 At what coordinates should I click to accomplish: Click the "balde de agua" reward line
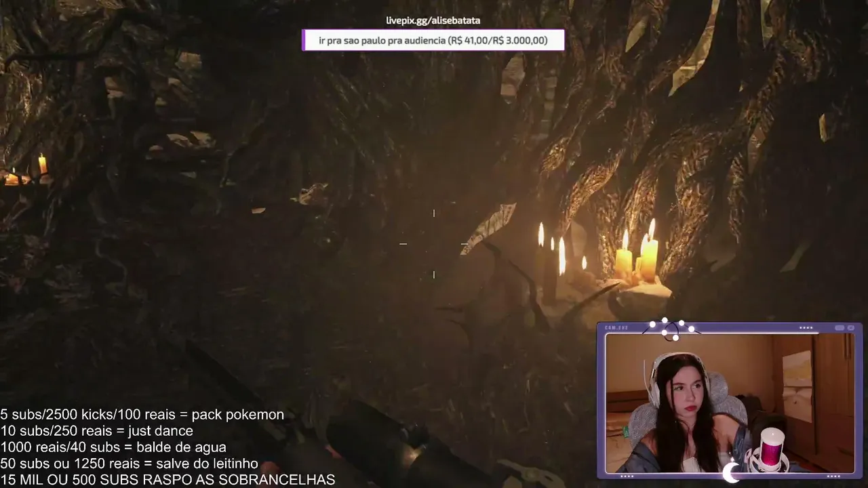pyautogui.click(x=113, y=447)
